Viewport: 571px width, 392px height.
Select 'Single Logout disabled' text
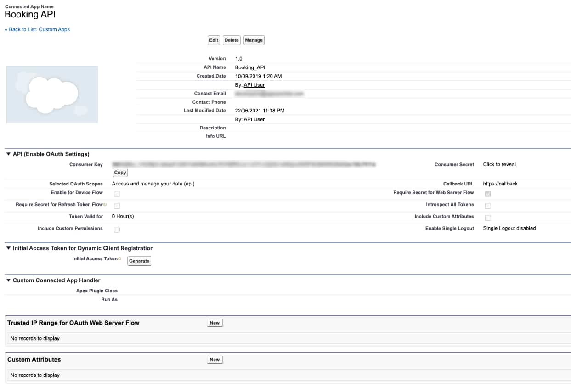pos(509,228)
